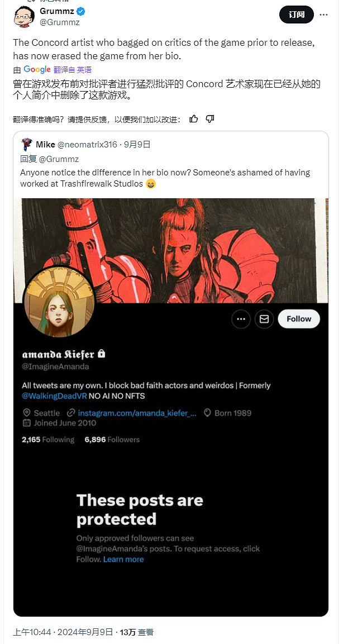348x644 pixels.
Task: Click the thumbs down translation feedback icon
Action: coord(210,119)
